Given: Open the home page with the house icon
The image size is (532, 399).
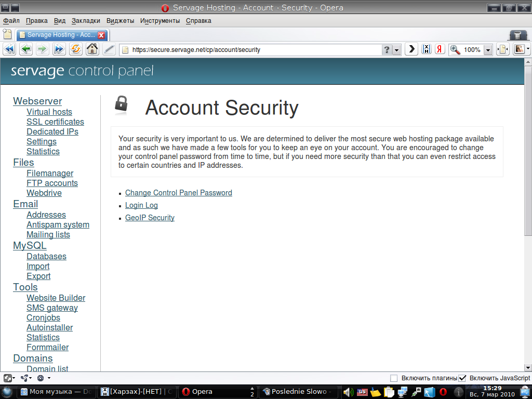Looking at the screenshot, I should pyautogui.click(x=92, y=49).
